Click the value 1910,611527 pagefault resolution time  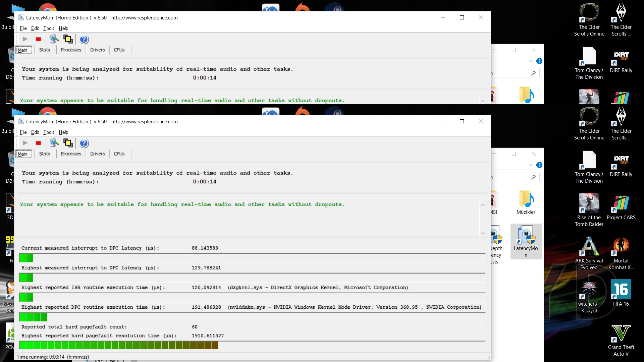(208, 336)
